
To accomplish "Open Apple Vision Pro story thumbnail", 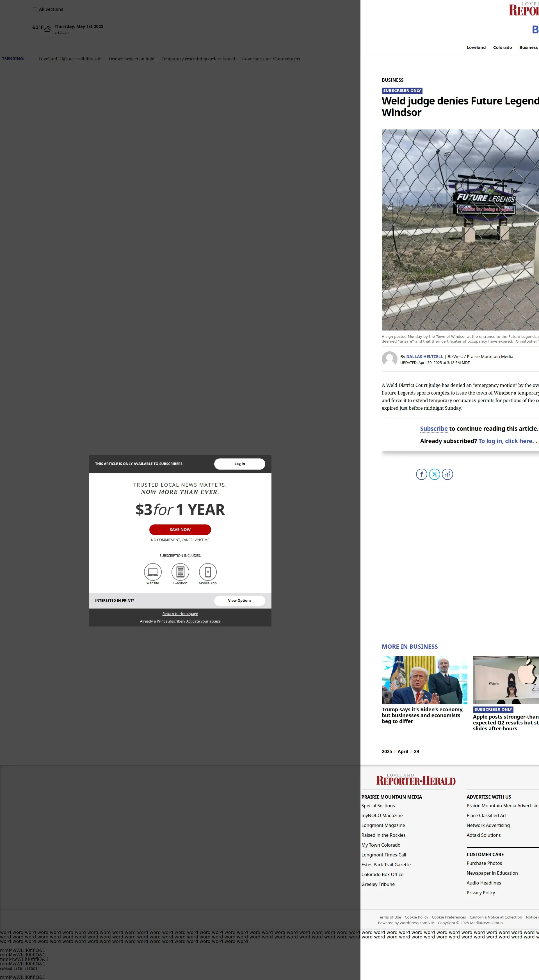I will pos(506,680).
